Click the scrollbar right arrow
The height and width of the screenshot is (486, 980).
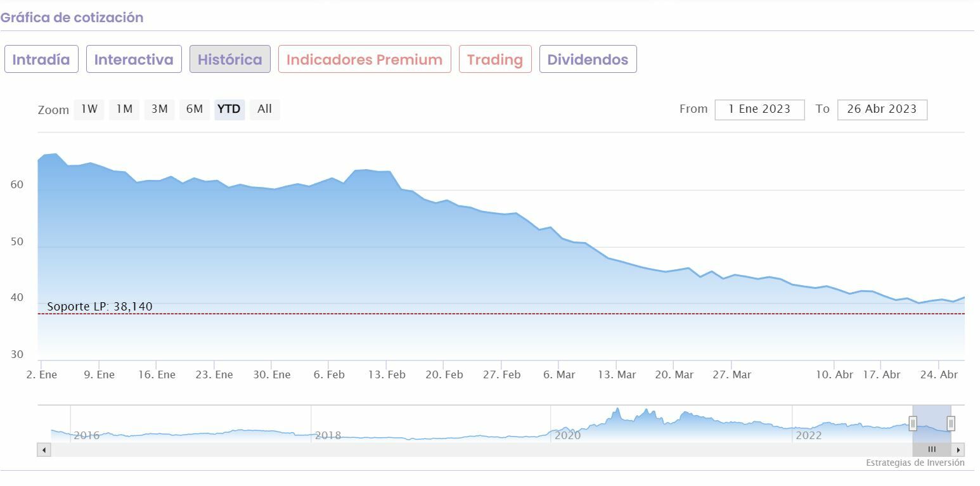coord(958,450)
